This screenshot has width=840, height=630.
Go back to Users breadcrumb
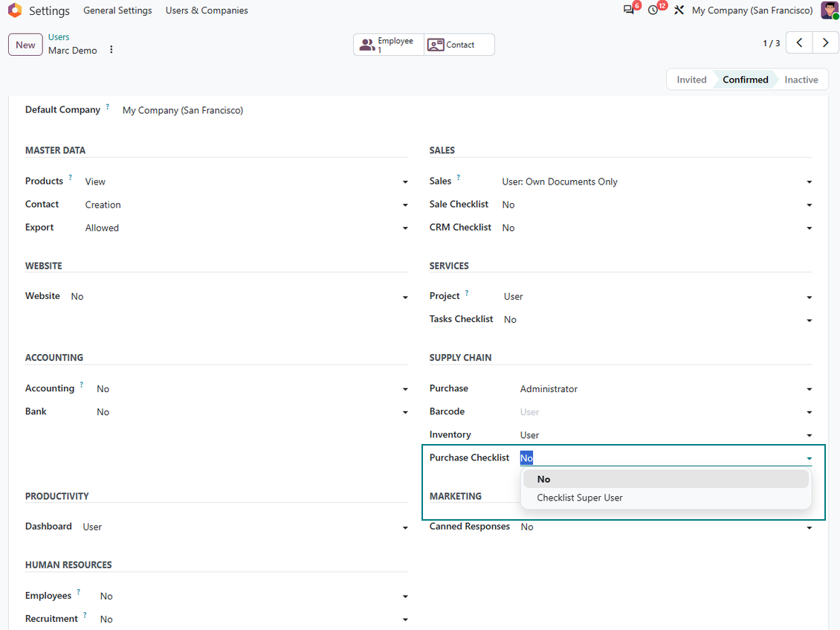coord(59,37)
